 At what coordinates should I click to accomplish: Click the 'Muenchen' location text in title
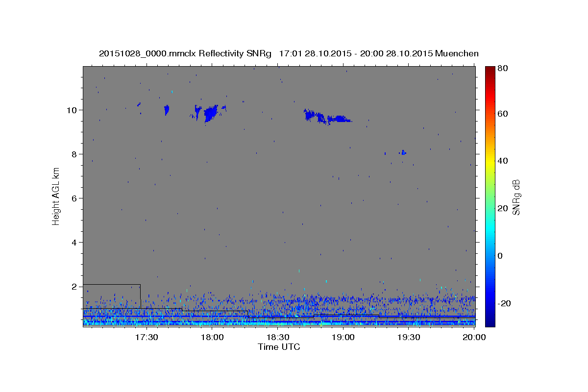click(456, 53)
